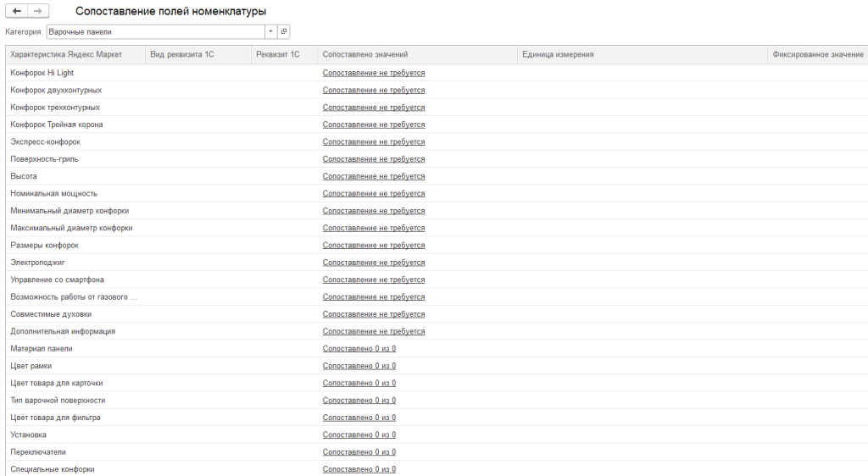The width and height of the screenshot is (868, 476).
Task: Open mapping link for Совместимые духовки
Action: (x=374, y=314)
